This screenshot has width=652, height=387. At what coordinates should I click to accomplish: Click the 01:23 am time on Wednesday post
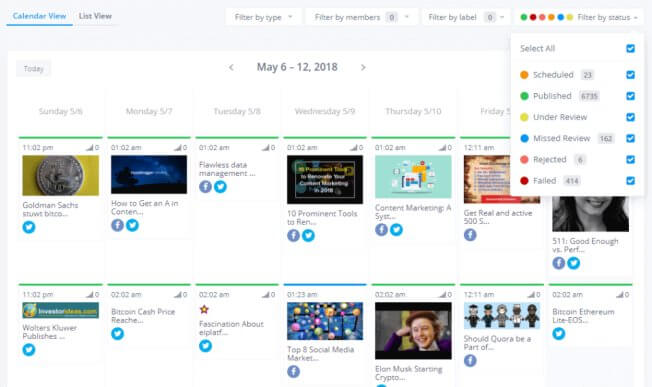(302, 294)
